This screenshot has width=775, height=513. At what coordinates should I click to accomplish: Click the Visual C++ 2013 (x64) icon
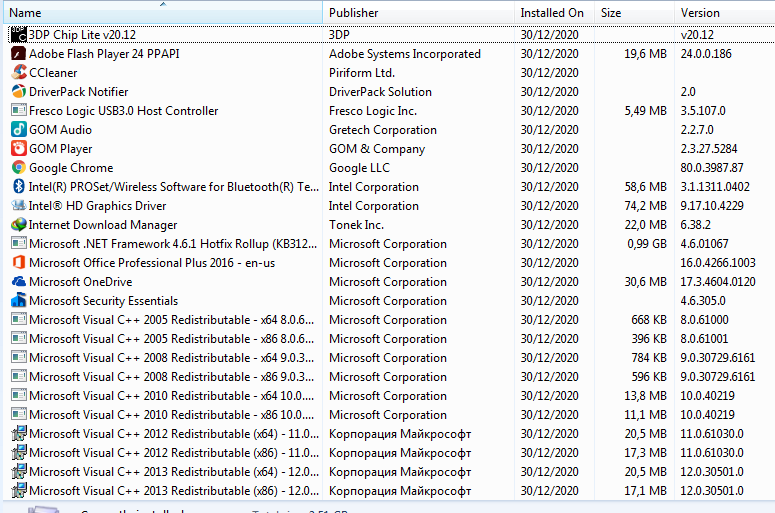point(19,472)
